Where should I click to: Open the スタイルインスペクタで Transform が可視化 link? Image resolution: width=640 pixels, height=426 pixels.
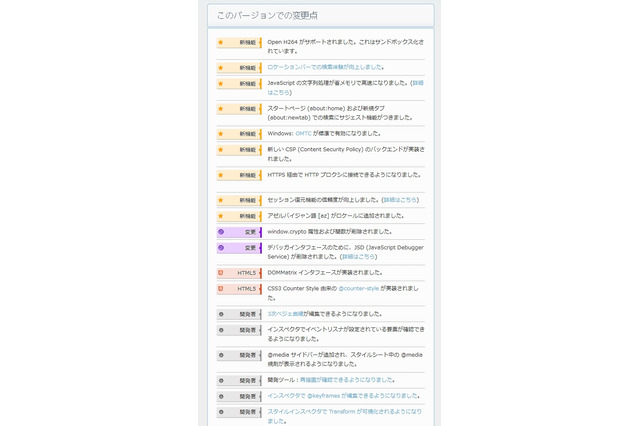tap(344, 416)
